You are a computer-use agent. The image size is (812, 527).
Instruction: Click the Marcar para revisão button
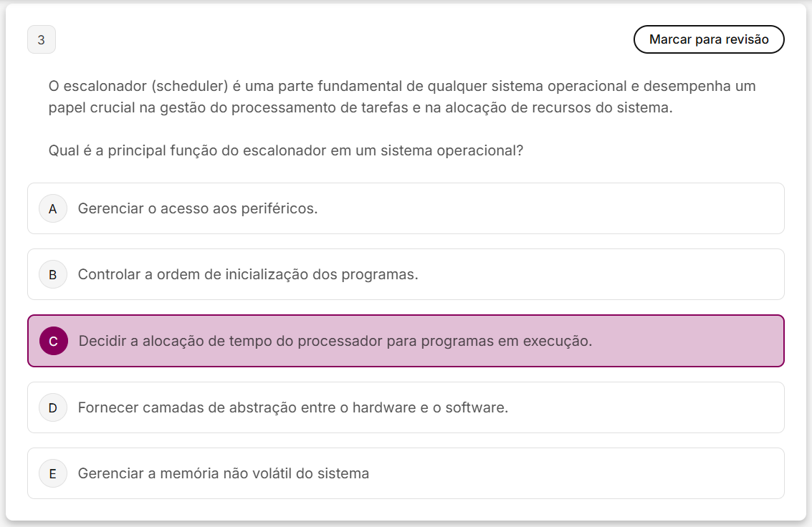tap(708, 39)
